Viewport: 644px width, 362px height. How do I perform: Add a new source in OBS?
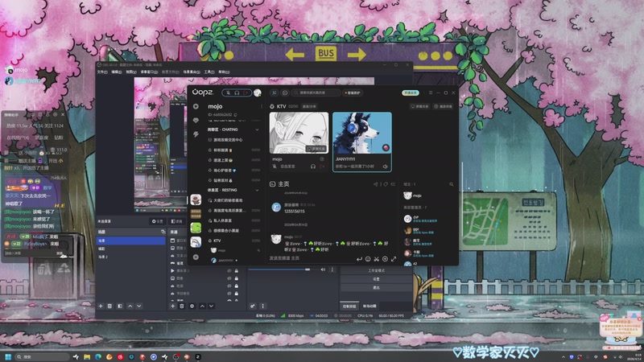tap(173, 306)
